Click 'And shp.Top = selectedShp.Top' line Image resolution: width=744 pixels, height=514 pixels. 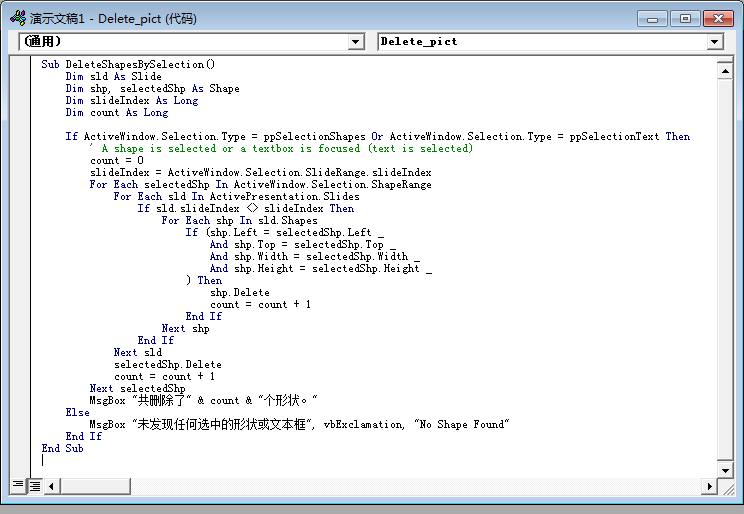coord(303,244)
